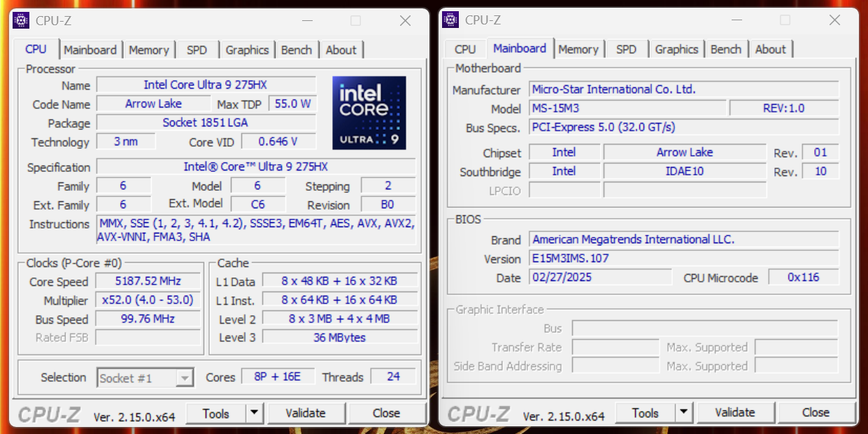Viewport: 868px width, 434px height.
Task: Select the active Mainboard tab in right CPU-Z window
Action: coord(520,48)
